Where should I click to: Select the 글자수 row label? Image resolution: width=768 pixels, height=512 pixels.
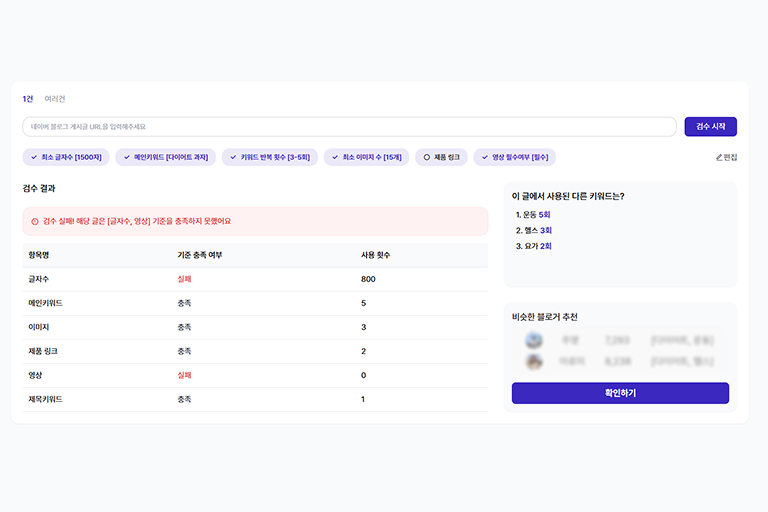(x=39, y=279)
